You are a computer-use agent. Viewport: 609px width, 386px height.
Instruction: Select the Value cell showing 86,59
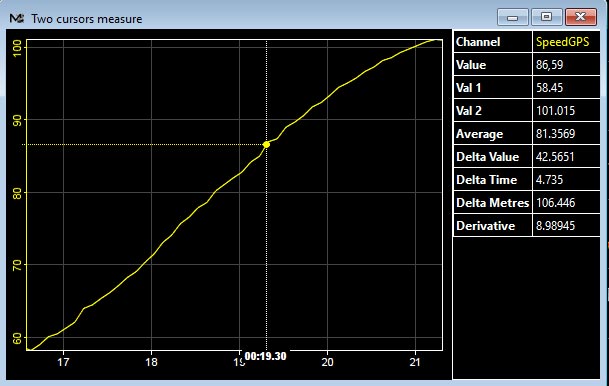click(x=566, y=64)
